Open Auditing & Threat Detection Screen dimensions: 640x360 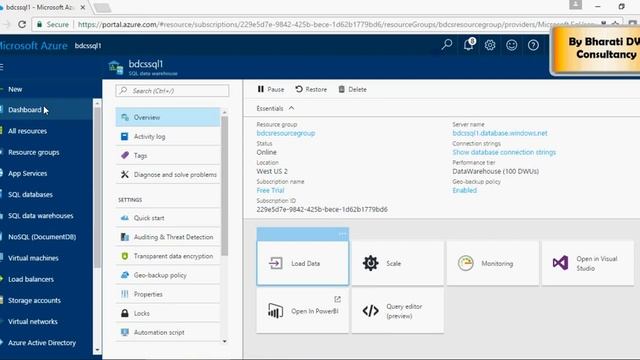168,237
